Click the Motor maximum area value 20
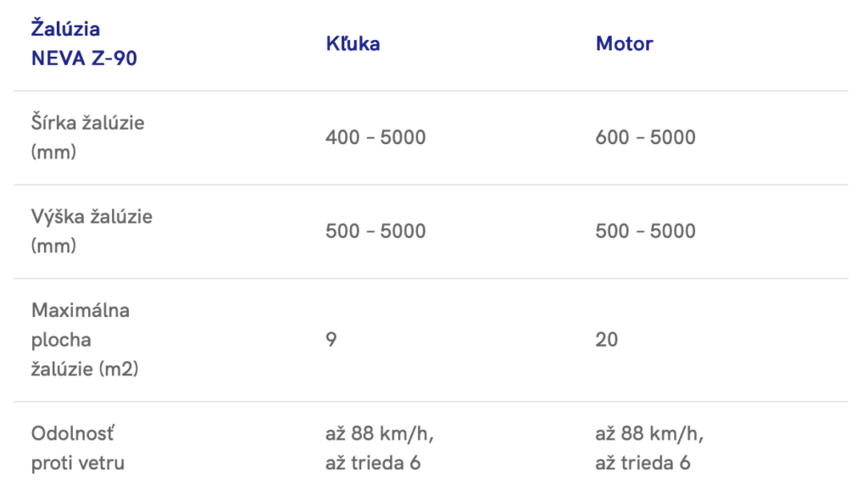Viewport: 868px width, 494px height. pos(607,340)
